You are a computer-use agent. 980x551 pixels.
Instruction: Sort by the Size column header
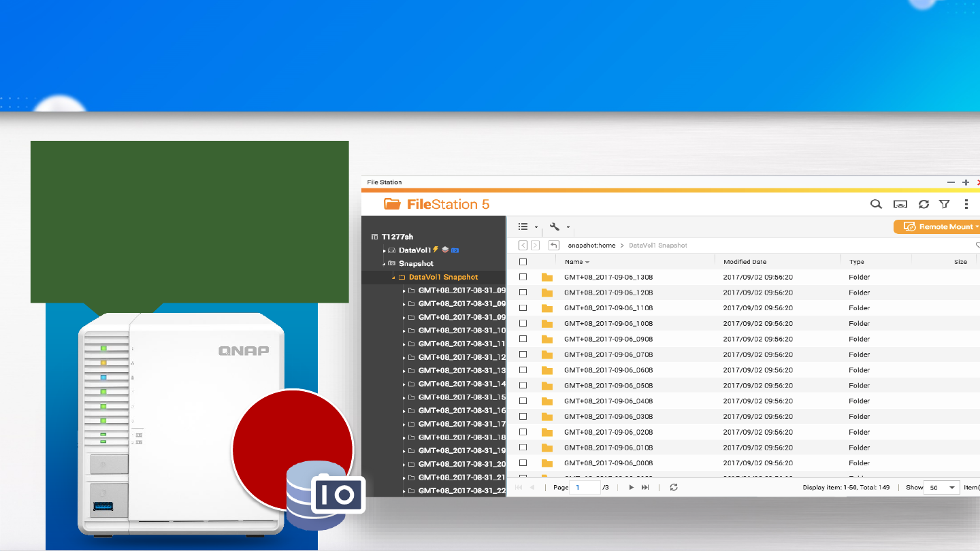960,262
